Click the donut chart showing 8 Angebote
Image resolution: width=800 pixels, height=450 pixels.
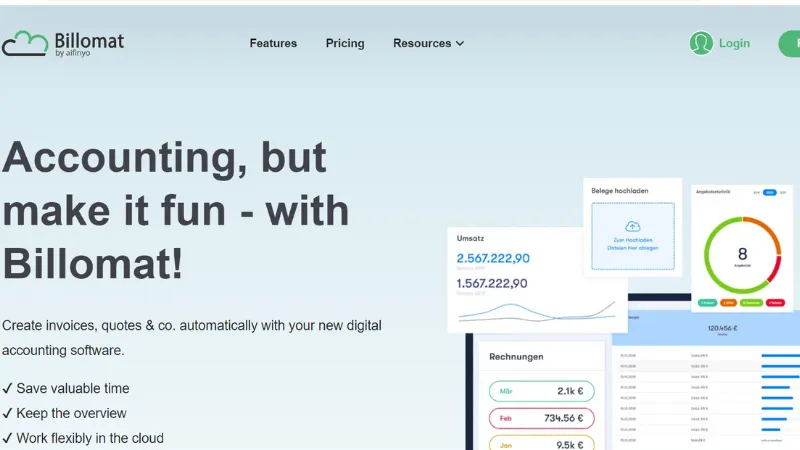point(742,257)
